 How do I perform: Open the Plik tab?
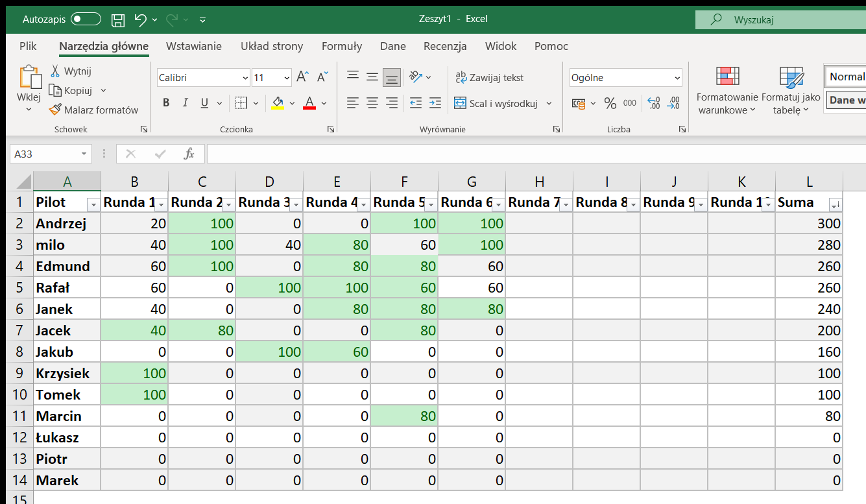click(28, 46)
